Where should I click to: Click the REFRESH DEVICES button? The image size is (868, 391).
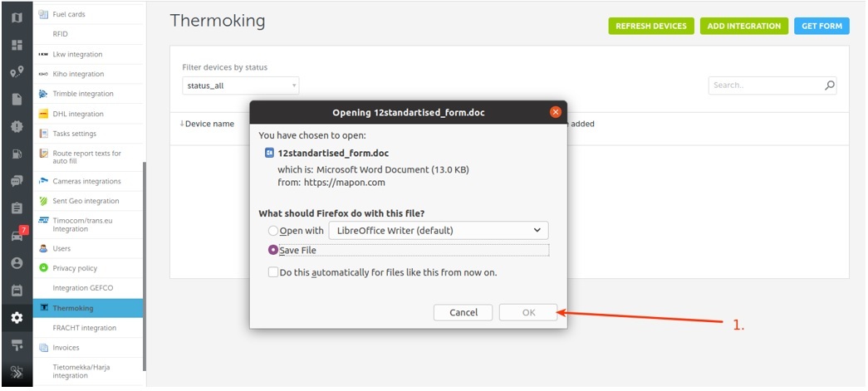651,26
